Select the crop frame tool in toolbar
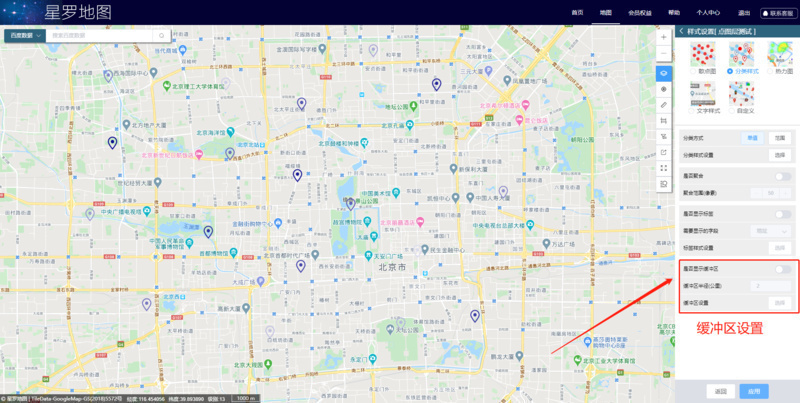The height and width of the screenshot is (403, 800). point(663,120)
